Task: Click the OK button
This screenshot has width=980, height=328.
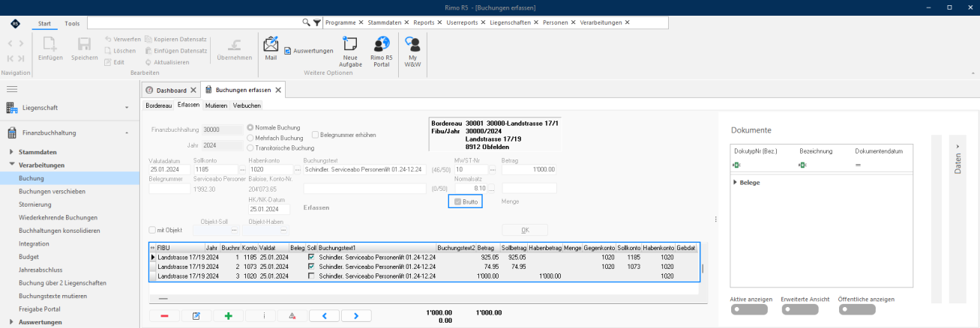Action: click(525, 230)
